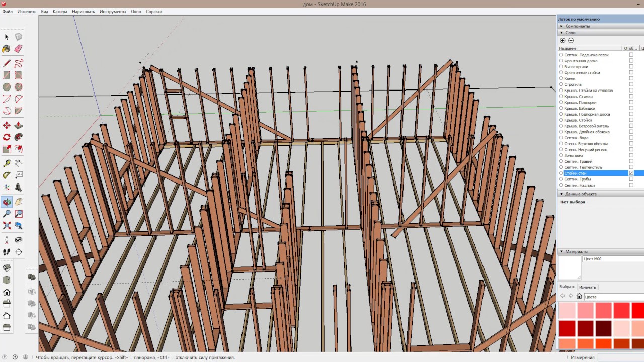Select the Polygon drawing tool

click(x=19, y=87)
